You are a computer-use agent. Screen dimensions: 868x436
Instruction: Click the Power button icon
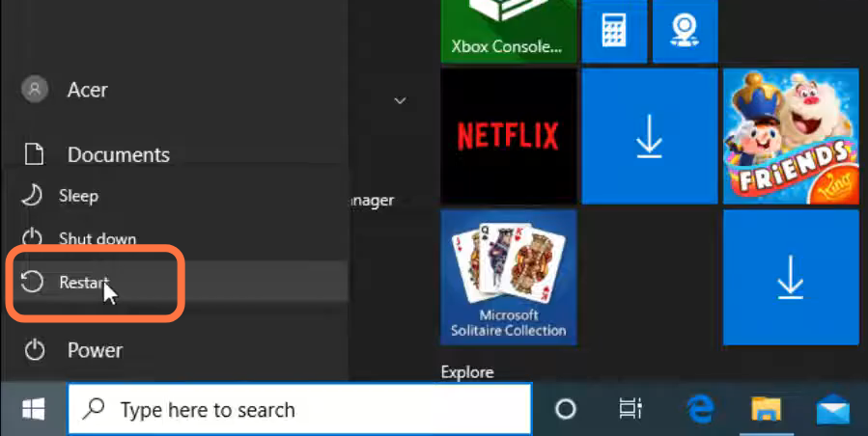pyautogui.click(x=35, y=350)
